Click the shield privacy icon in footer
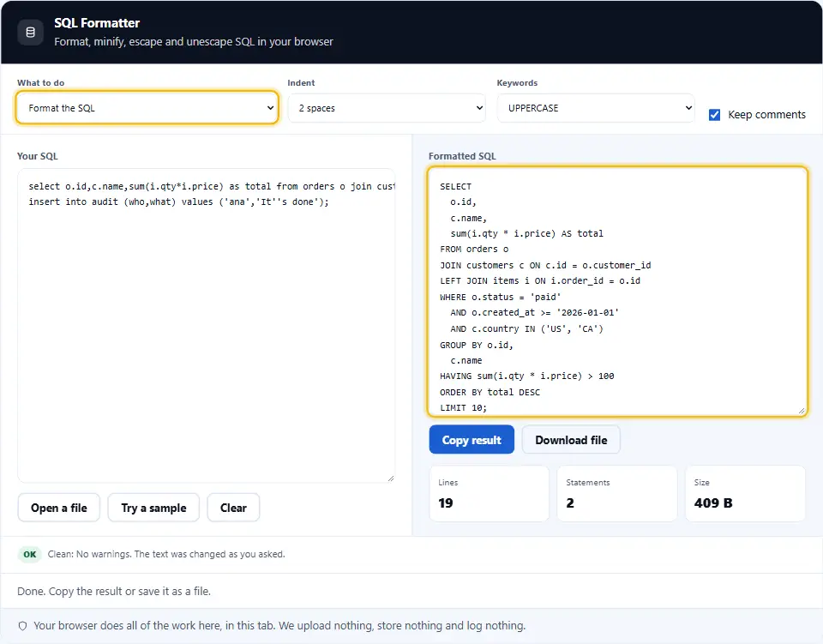Screen dimensions: 823x644 pos(22,626)
